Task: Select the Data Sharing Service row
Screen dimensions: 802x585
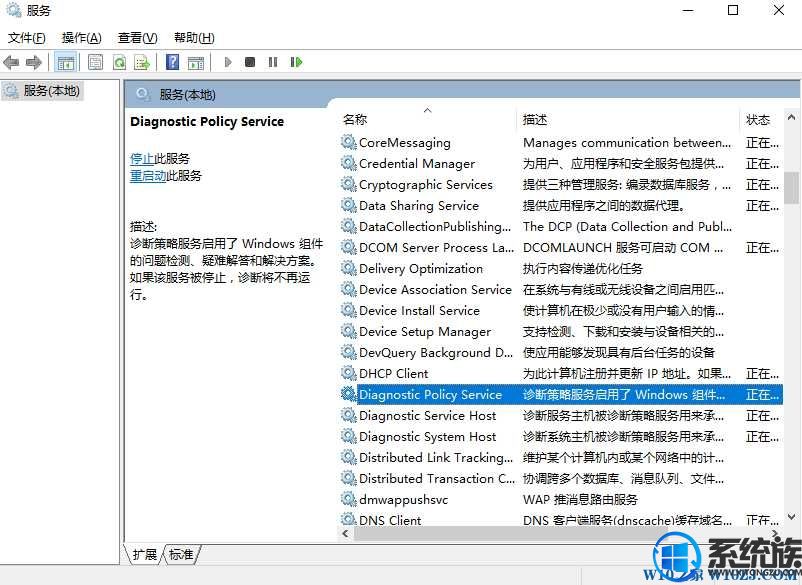Action: [x=561, y=206]
